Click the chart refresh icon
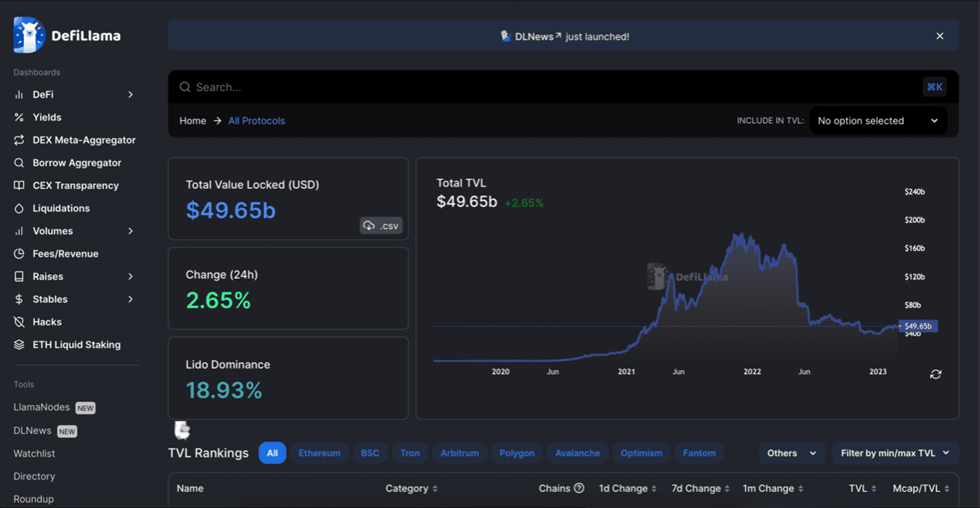Image resolution: width=980 pixels, height=508 pixels. point(936,374)
